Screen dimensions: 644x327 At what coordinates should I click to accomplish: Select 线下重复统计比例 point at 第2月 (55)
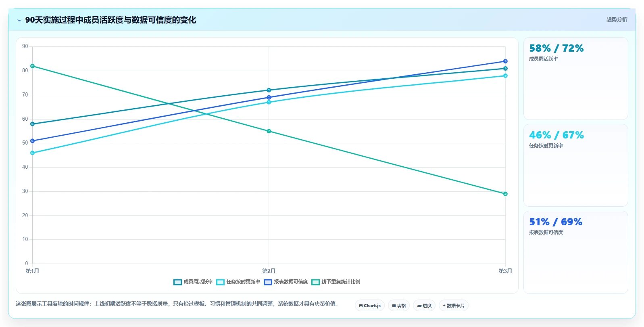coord(269,131)
